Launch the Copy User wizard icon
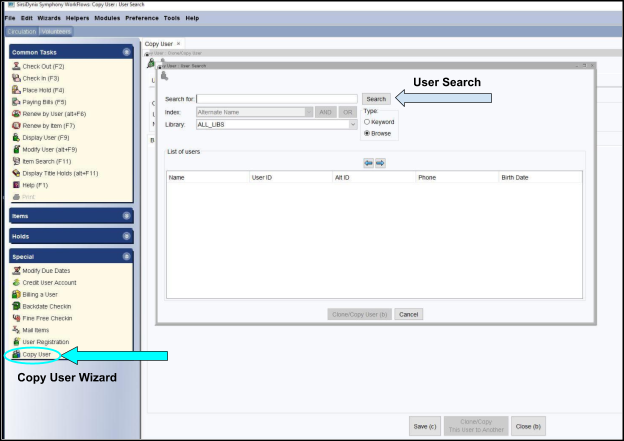This screenshot has height=441, width=624. (x=16, y=354)
